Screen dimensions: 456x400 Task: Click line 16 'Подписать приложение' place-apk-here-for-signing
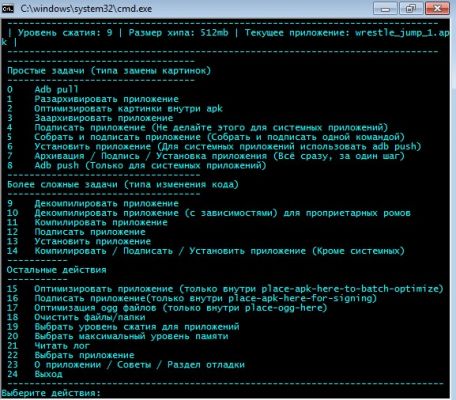pos(192,298)
